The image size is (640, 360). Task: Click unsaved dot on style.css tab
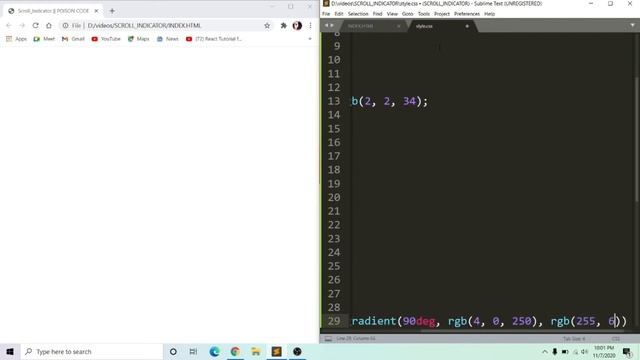467,26
